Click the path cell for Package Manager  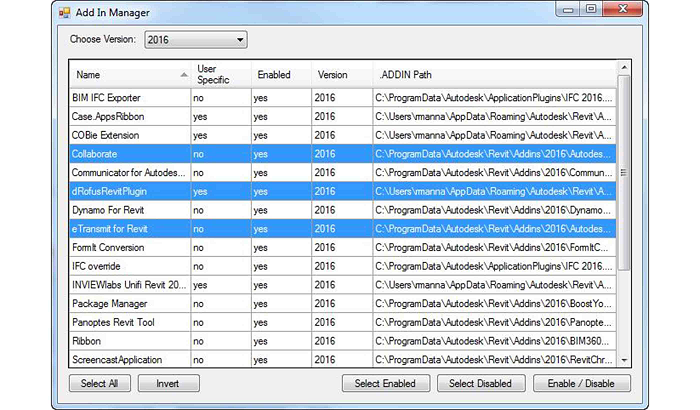(x=494, y=304)
